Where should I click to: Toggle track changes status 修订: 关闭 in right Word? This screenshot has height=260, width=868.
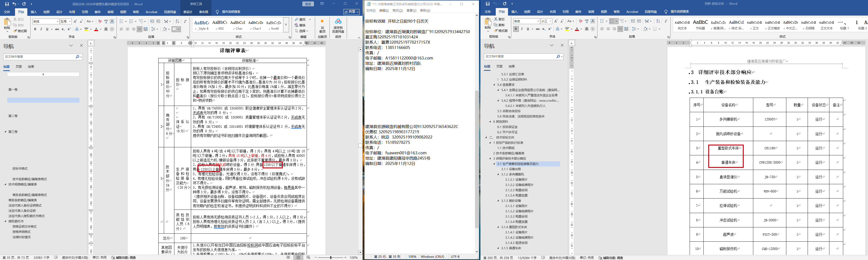(x=586, y=258)
